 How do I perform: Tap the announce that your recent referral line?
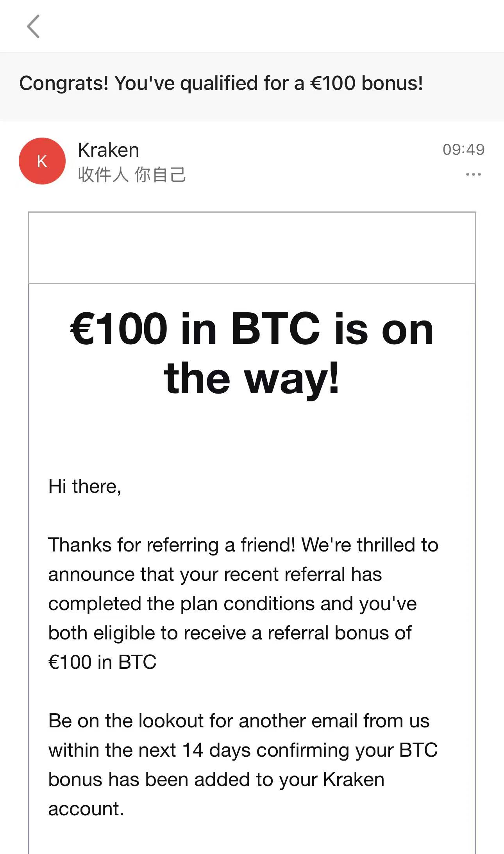click(215, 574)
